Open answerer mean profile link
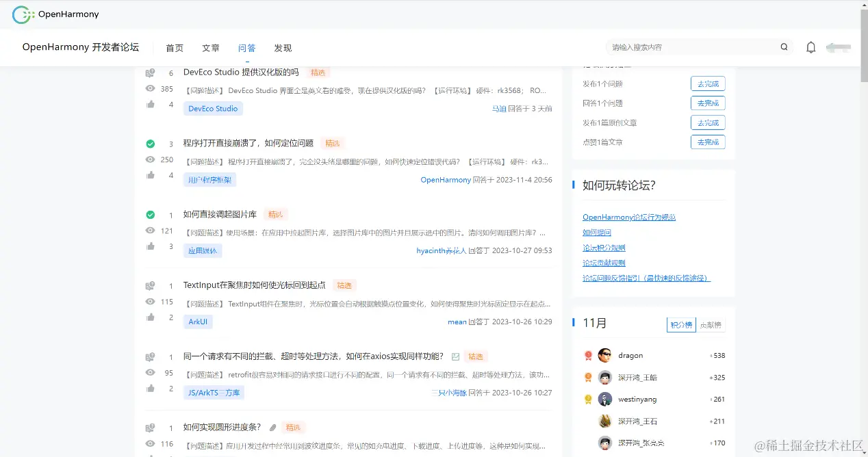868x457 pixels. pos(457,322)
